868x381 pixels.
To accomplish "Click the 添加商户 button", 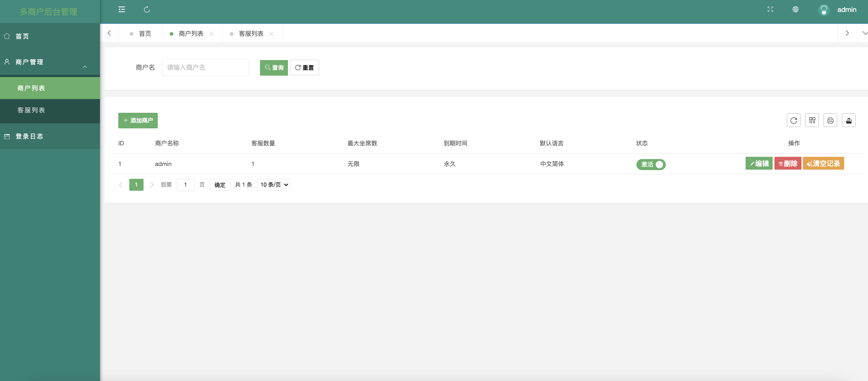I will [138, 121].
